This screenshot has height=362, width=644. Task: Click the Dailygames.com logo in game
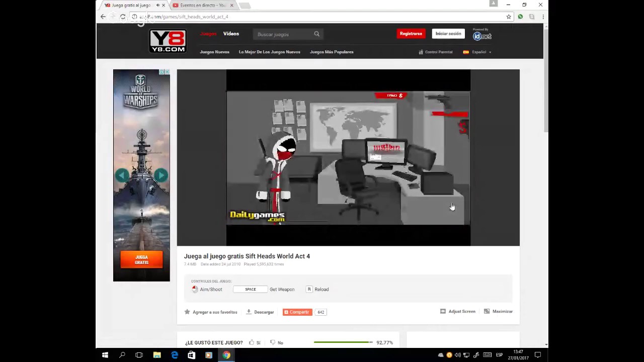[257, 216]
